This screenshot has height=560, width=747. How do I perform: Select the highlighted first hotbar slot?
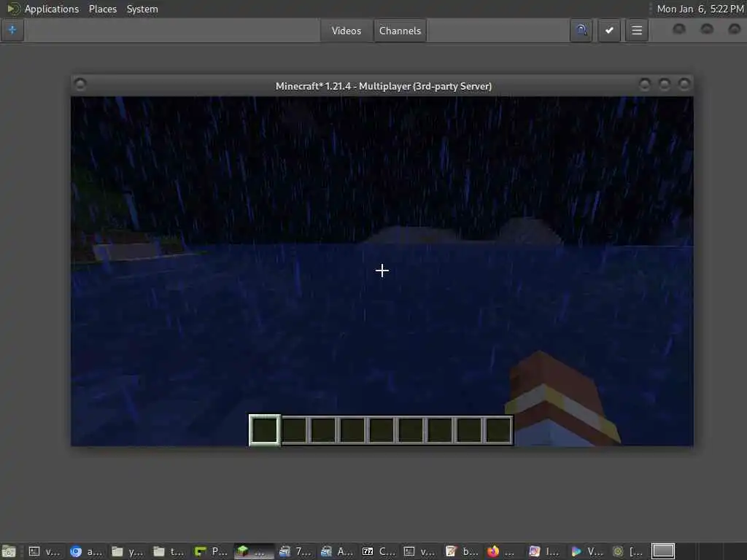[264, 429]
